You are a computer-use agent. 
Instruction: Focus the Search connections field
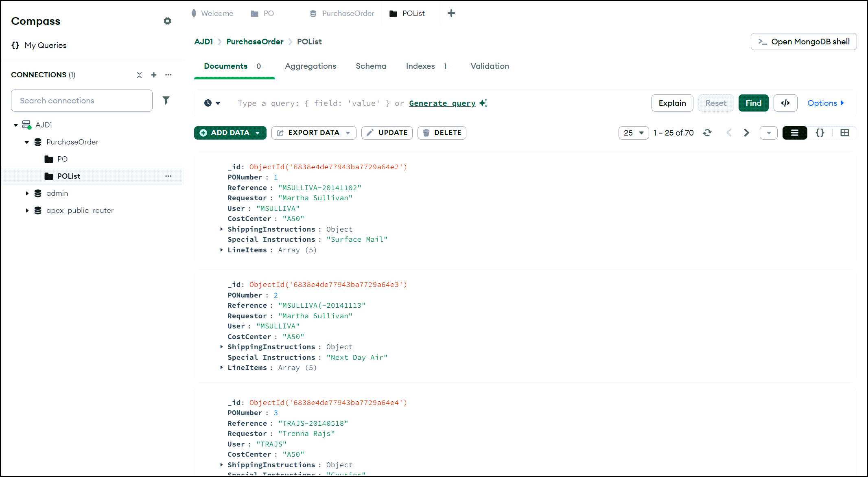[x=82, y=101]
